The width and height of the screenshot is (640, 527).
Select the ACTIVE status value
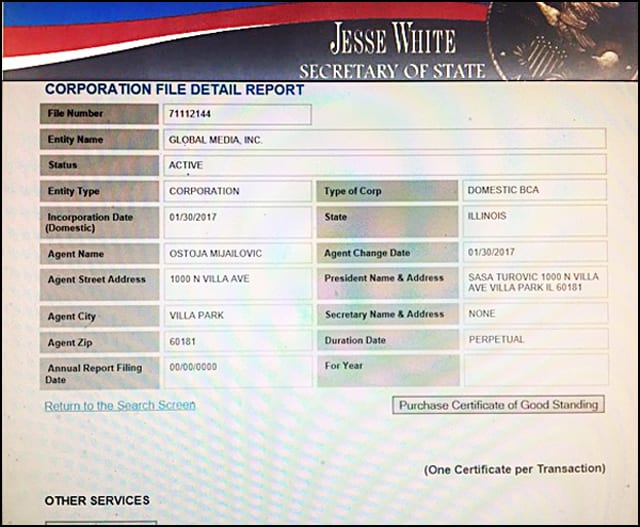pyautogui.click(x=384, y=165)
